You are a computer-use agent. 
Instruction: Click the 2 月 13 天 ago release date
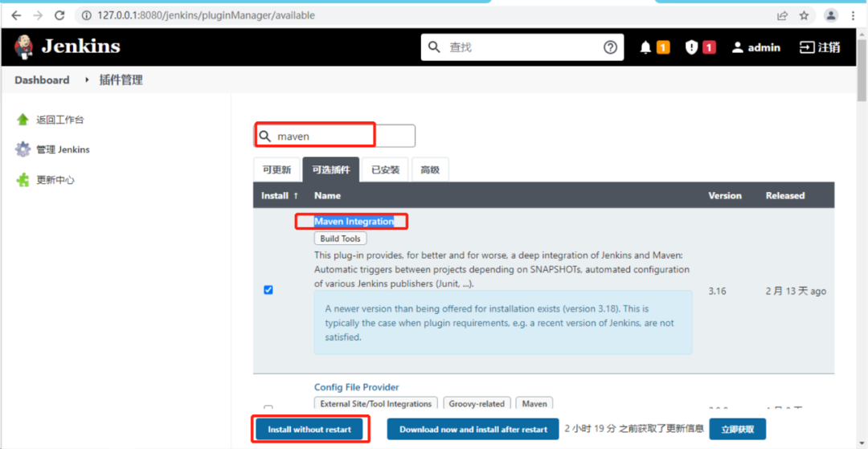click(796, 291)
